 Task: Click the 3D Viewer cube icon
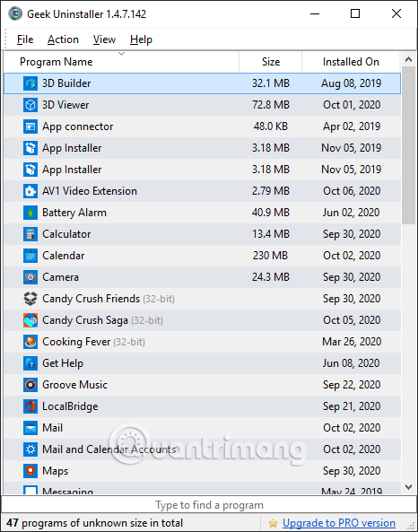[x=30, y=105]
